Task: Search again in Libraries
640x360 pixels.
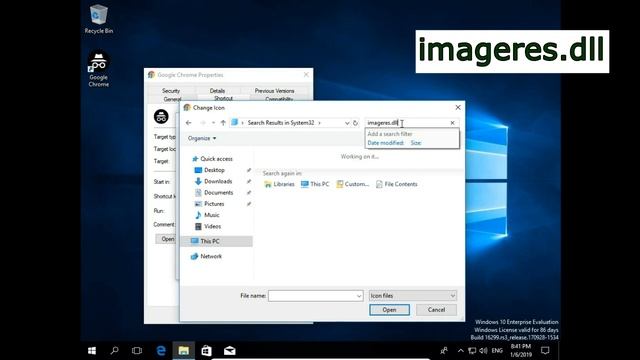Action: pos(280,184)
